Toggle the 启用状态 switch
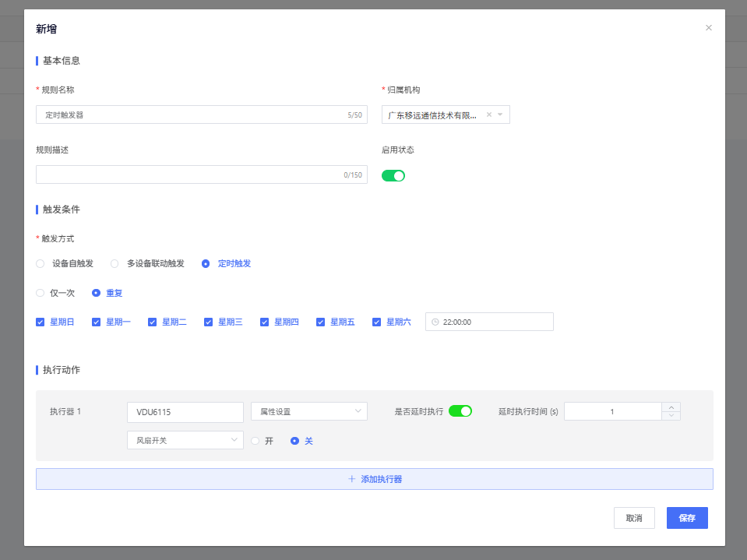 393,175
